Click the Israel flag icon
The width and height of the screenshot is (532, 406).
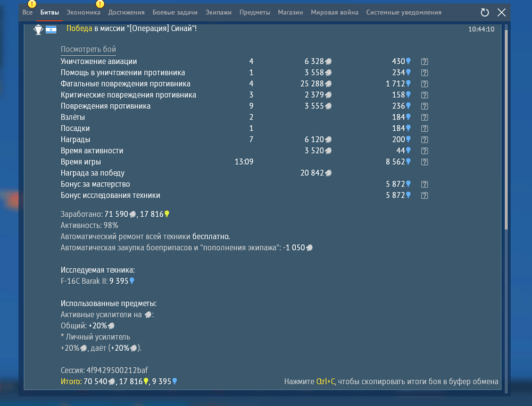[51, 30]
